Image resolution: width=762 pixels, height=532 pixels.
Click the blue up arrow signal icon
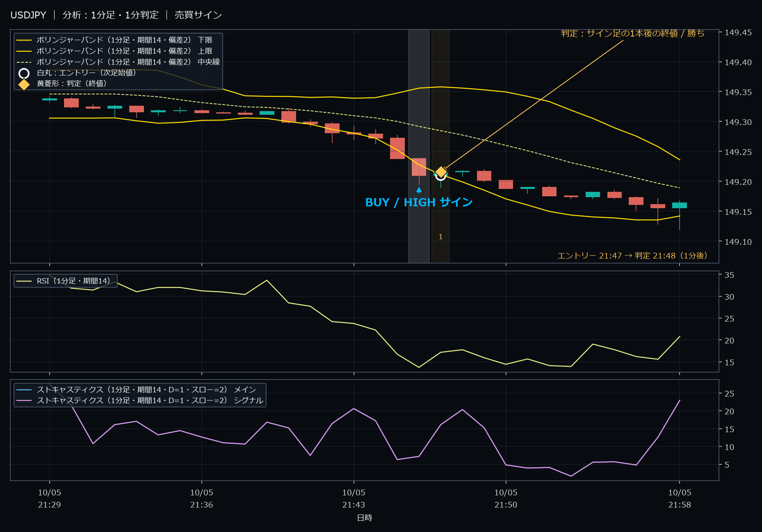coord(419,190)
